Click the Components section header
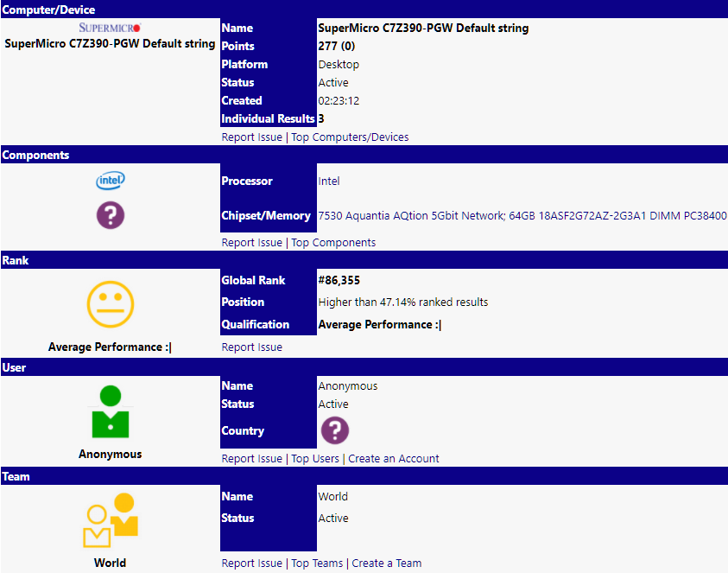728x573 pixels. click(364, 155)
